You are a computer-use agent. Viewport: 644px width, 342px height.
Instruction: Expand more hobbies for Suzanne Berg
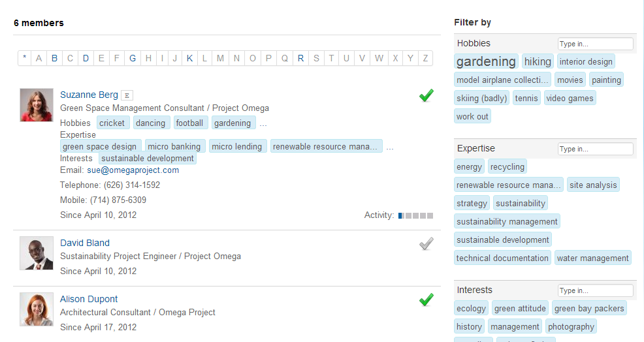(x=263, y=123)
